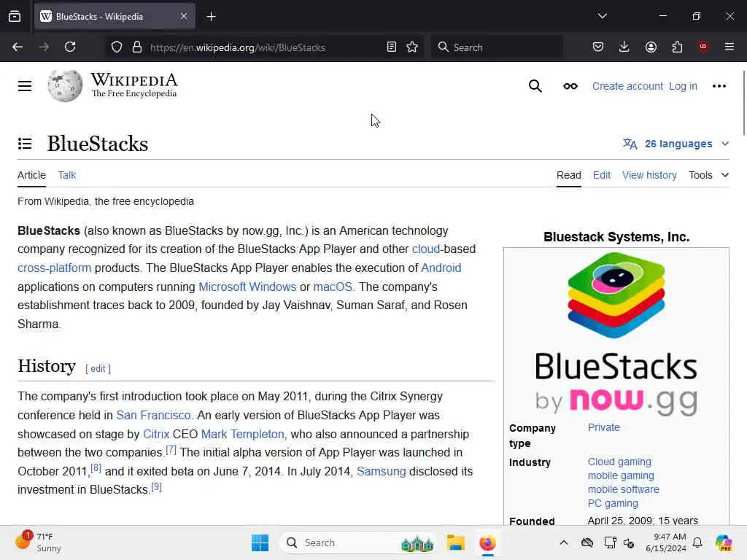The width and height of the screenshot is (747, 560).
Task: Open the Android link
Action: click(441, 268)
